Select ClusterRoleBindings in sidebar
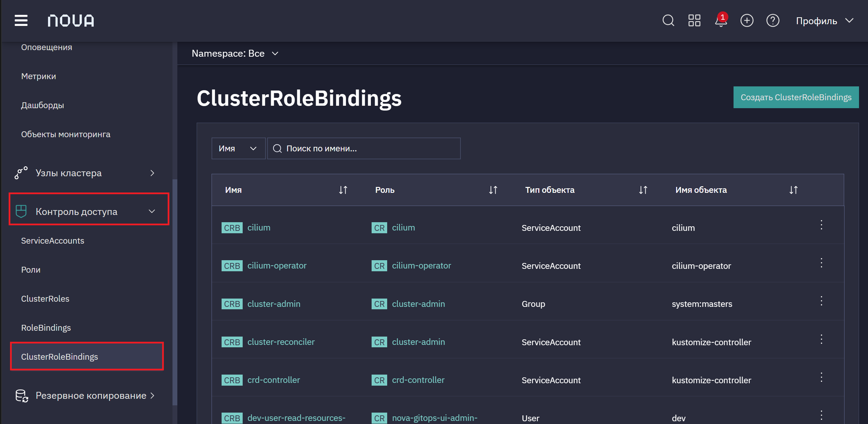Viewport: 868px width, 424px height. 87,357
